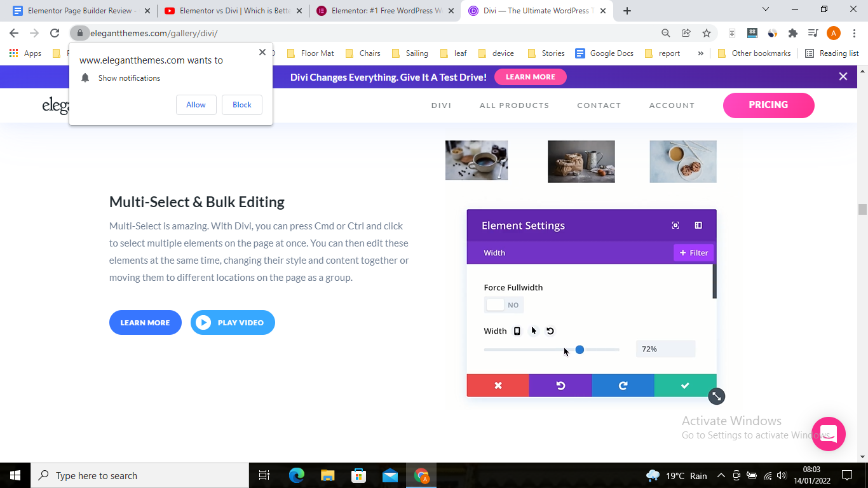The width and height of the screenshot is (868, 488).
Task: Click the pink PRICING button
Action: pyautogui.click(x=768, y=105)
